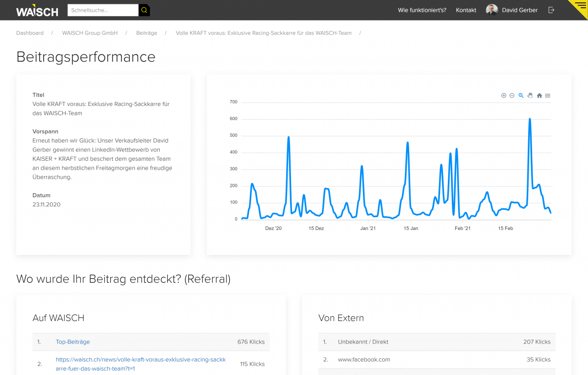Screen dimensions: 588x375
Task: Open the Beiträge breadcrumb link
Action: (147, 33)
